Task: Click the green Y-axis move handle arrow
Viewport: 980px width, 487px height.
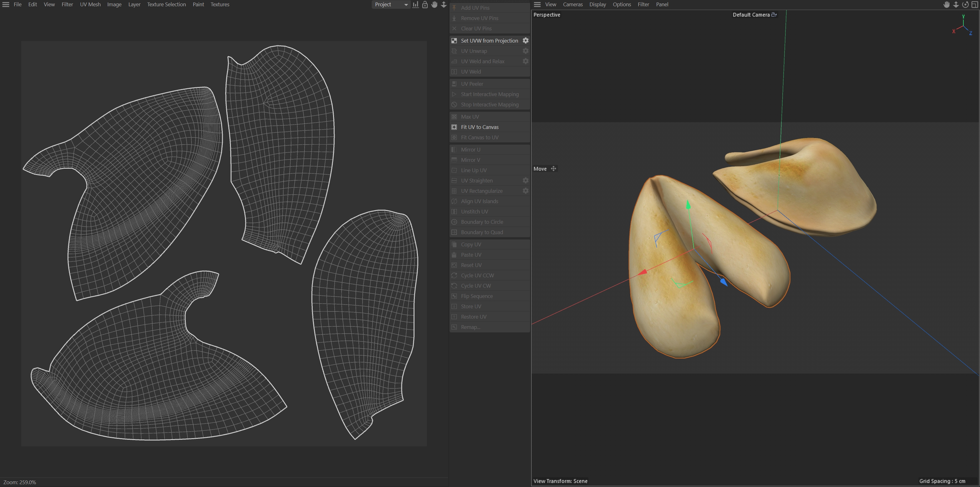Action: (x=688, y=205)
